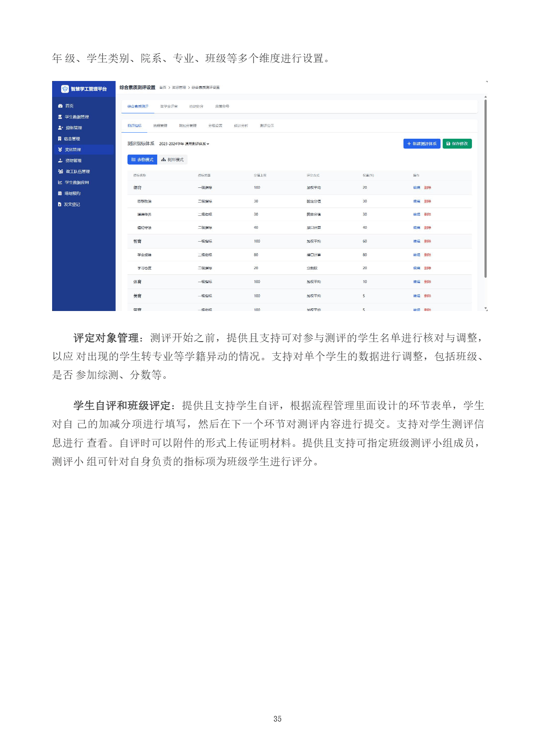The height and width of the screenshot is (756, 534).
Task: Click 删除 in the 道德修养 row
Action: [x=428, y=215]
